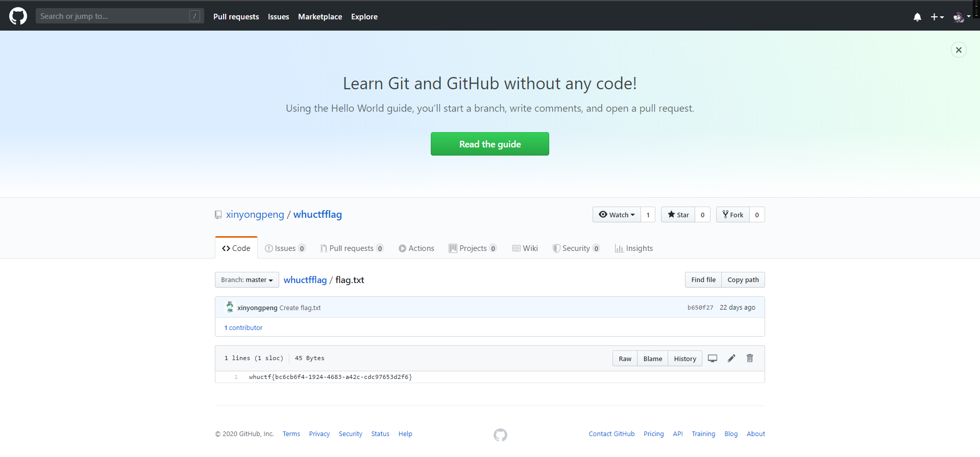Open the whuctfflag repository title link
Viewport: 980px width, 457px height.
(317, 215)
